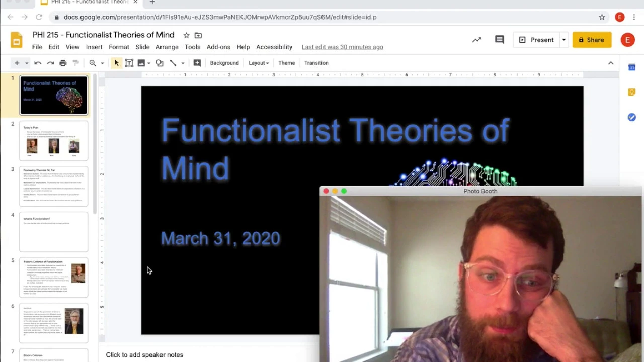Open the comment history icon
Viewport: 644px width, 362px height.
[x=499, y=40]
